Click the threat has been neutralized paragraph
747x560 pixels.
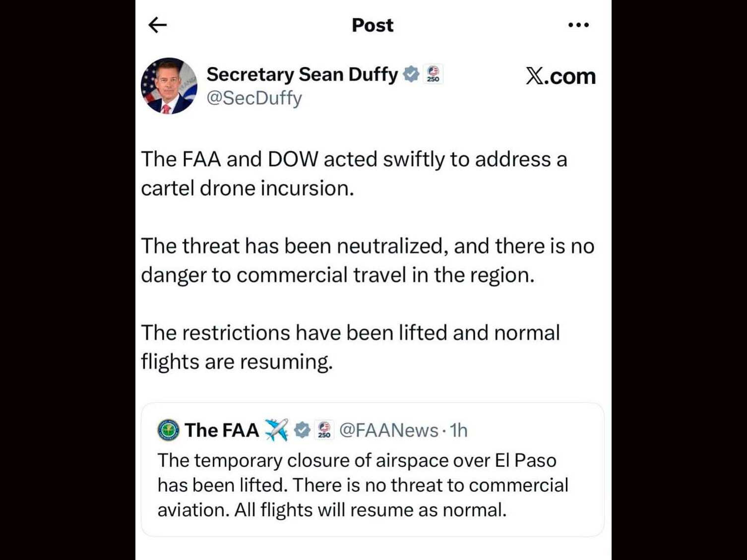(367, 260)
